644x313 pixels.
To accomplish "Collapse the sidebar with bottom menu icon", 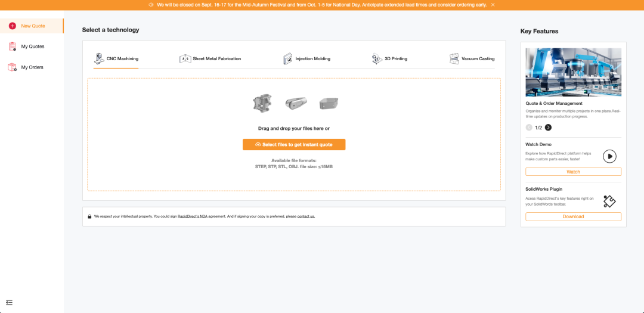I will pyautogui.click(x=10, y=303).
